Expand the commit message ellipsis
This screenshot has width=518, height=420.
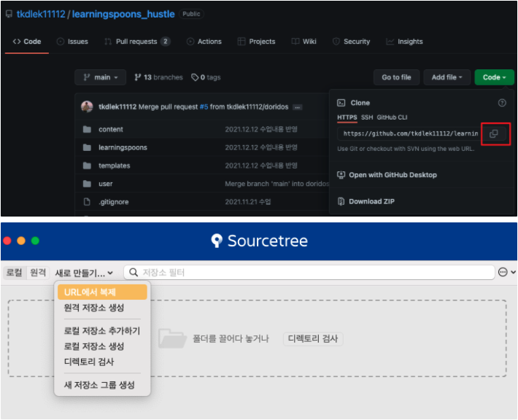point(298,107)
